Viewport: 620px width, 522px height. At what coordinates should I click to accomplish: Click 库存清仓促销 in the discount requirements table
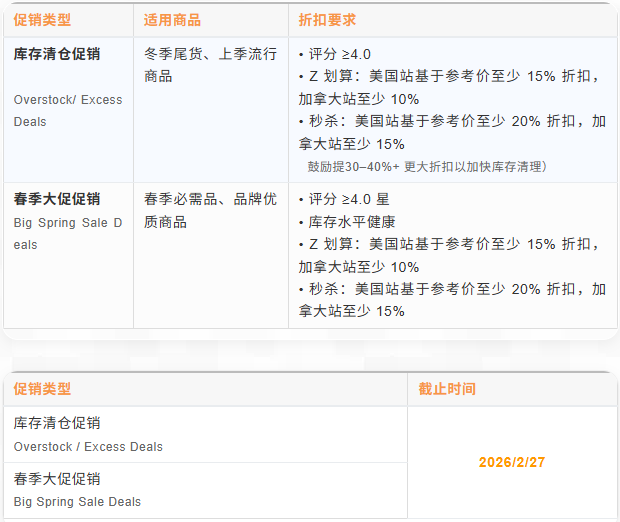click(x=57, y=53)
